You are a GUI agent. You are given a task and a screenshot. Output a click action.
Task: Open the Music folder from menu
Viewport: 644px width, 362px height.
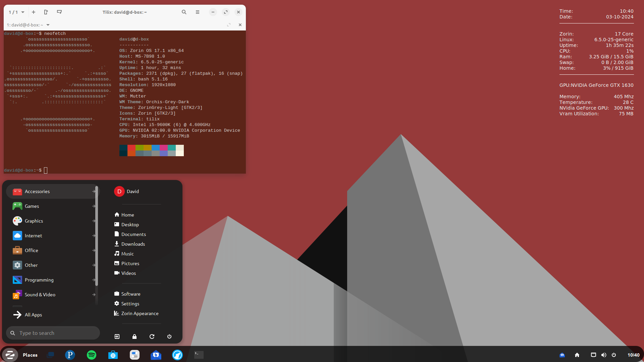124,254
